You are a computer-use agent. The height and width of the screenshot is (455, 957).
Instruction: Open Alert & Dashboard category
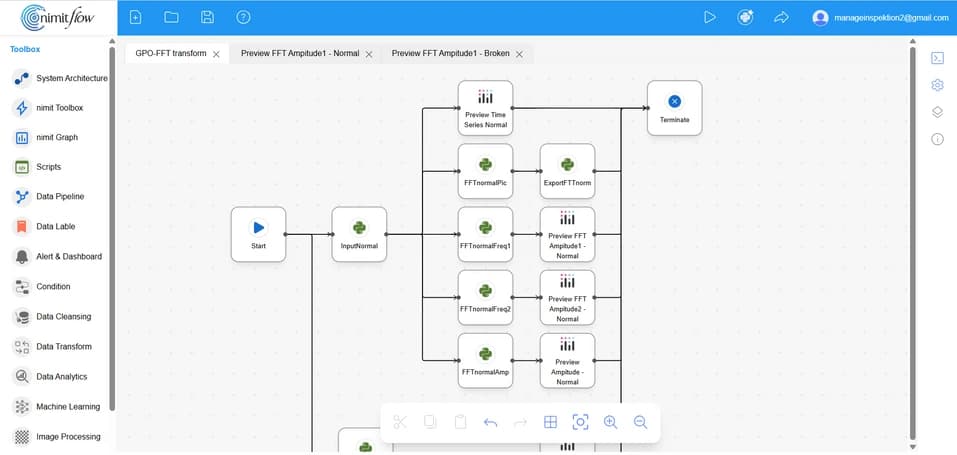pos(59,257)
